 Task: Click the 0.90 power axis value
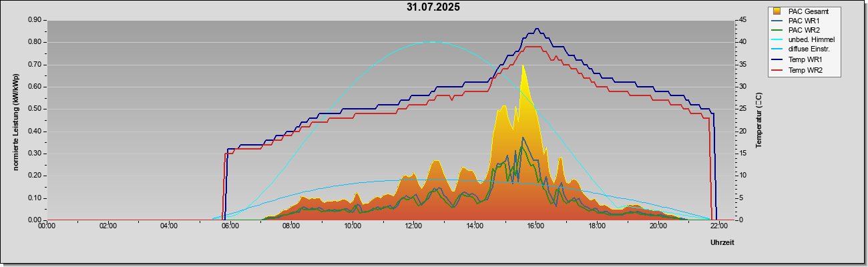35,20
